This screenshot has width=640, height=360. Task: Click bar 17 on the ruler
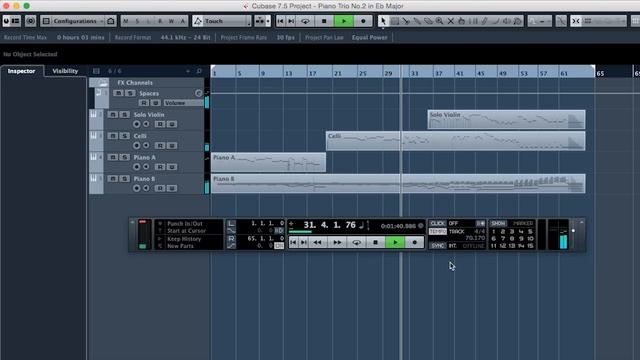[x=312, y=73]
